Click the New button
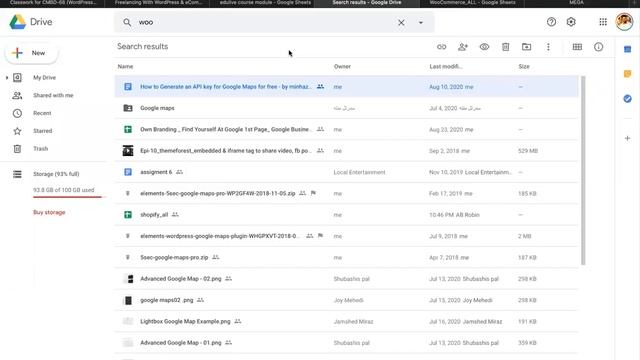Viewport: 640px width, 360px height. 31,53
